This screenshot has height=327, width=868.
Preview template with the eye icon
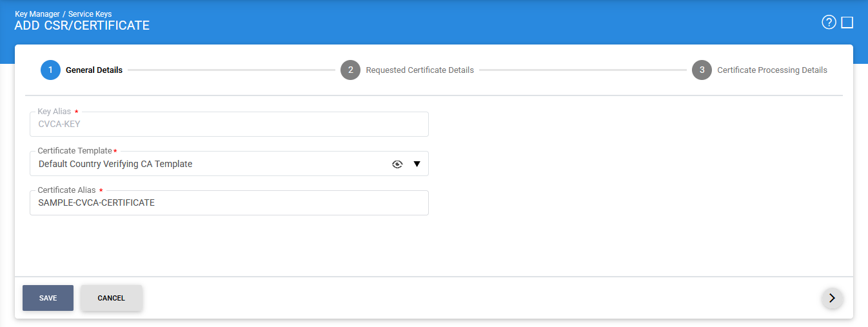397,164
